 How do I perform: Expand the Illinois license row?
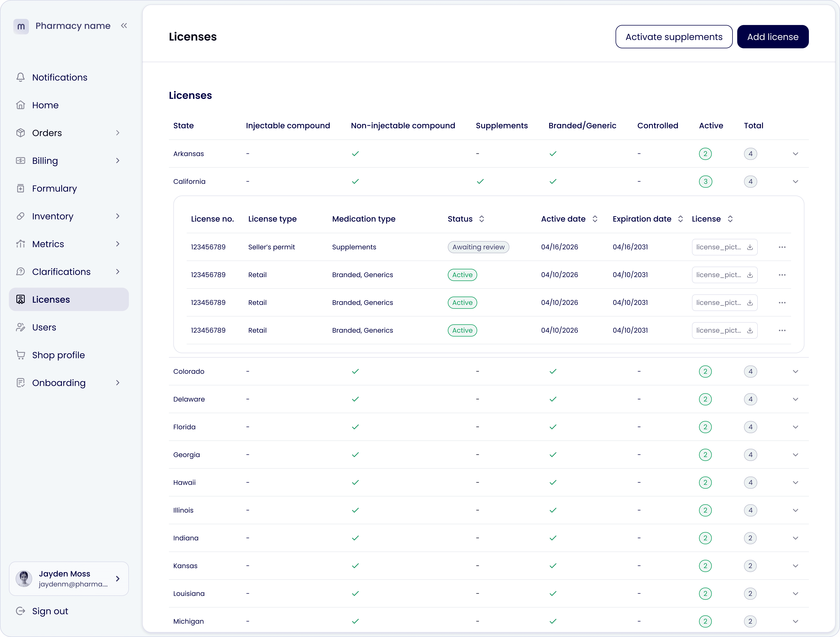pos(796,510)
